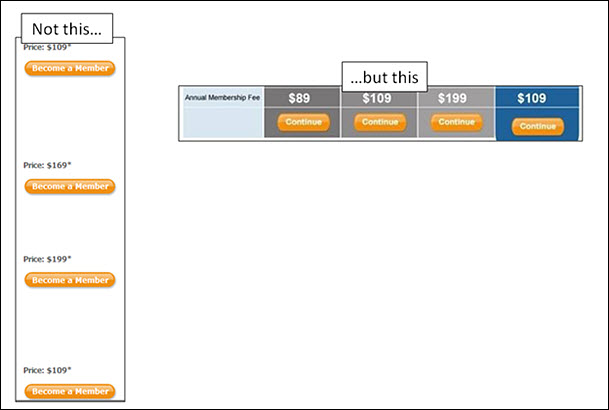Click Become a Member under Price $169
Viewport: 609px width, 410px height.
(x=70, y=186)
